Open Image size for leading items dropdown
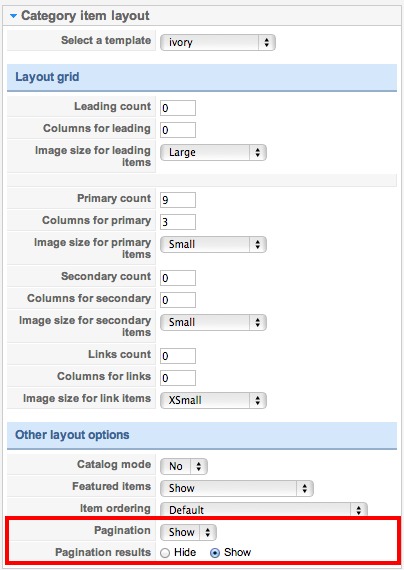The width and height of the screenshot is (404, 570). pyautogui.click(x=213, y=152)
